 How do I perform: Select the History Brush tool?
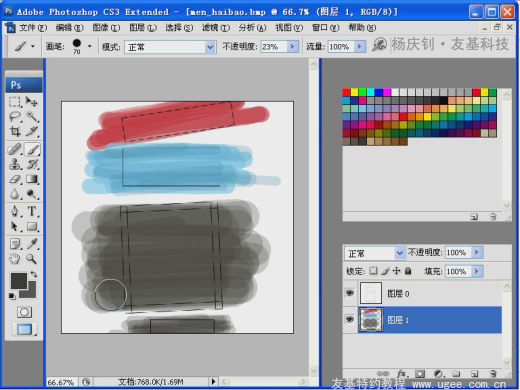[x=32, y=164]
